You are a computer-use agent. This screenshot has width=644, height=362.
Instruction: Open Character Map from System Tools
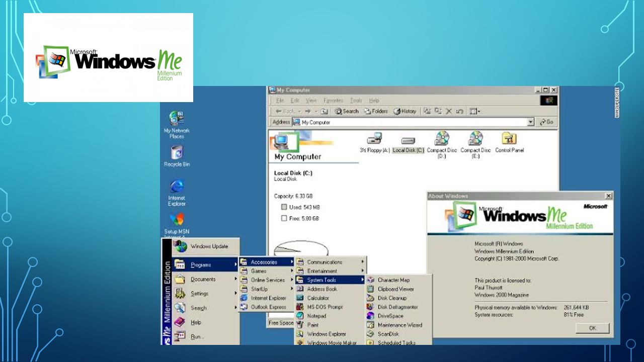[398, 280]
